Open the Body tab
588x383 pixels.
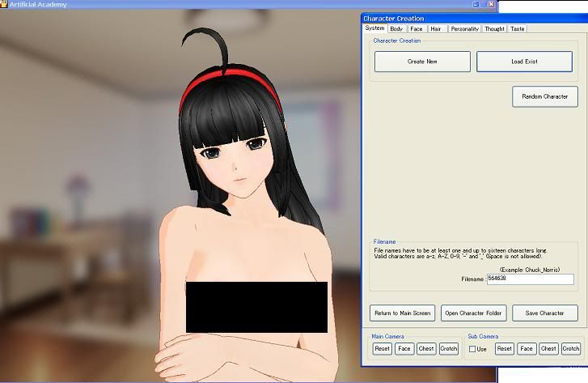396,29
